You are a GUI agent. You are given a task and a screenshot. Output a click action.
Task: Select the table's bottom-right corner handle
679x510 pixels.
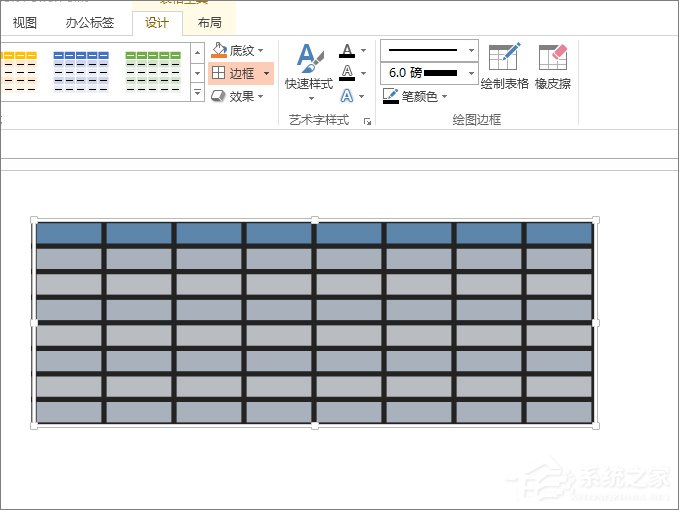pos(596,426)
